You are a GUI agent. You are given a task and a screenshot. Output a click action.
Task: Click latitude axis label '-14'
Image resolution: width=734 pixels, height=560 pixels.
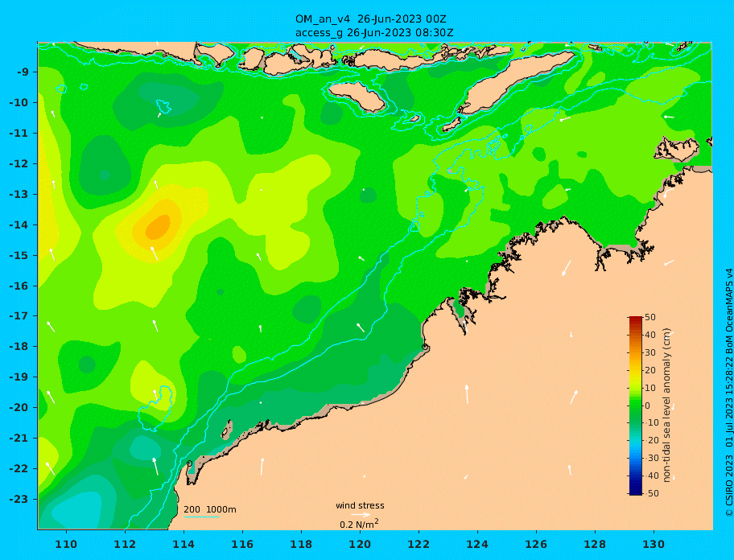[19, 225]
